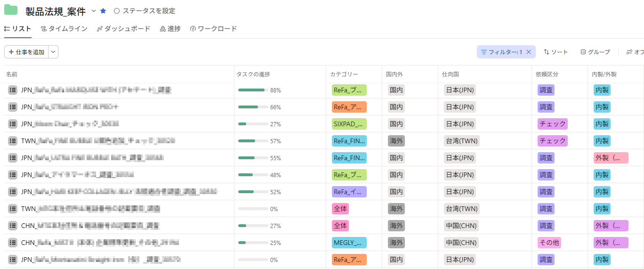Switch to the タイムライン tab
The width and height of the screenshot is (644, 269).
click(x=64, y=29)
